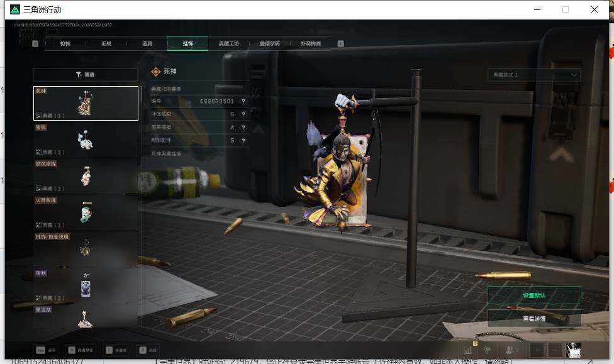The width and height of the screenshot is (614, 364).
Task: Open the 枪械 firearms tab
Action: tap(65, 43)
